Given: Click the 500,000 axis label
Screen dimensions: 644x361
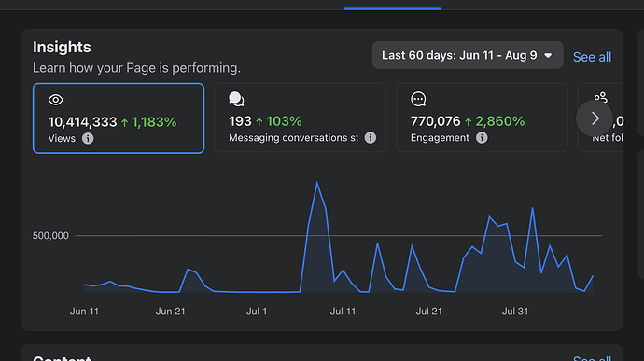Looking at the screenshot, I should click(50, 235).
